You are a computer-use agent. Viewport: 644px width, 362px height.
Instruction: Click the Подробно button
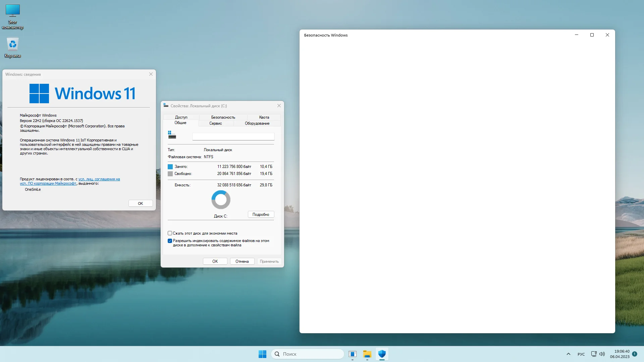pyautogui.click(x=261, y=215)
